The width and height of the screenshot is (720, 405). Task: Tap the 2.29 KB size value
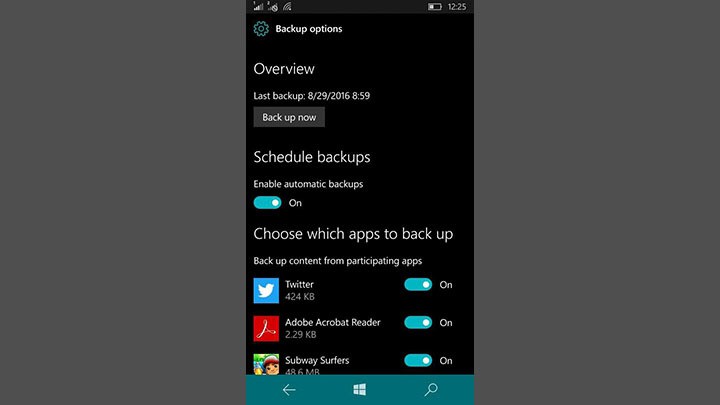tap(300, 334)
